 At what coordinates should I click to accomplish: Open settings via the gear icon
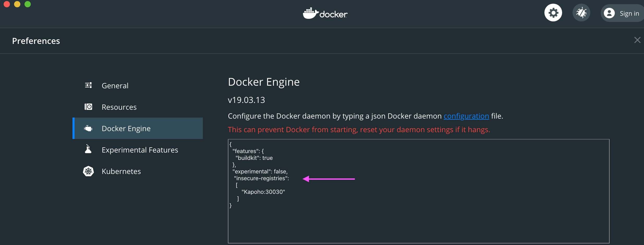pyautogui.click(x=553, y=13)
